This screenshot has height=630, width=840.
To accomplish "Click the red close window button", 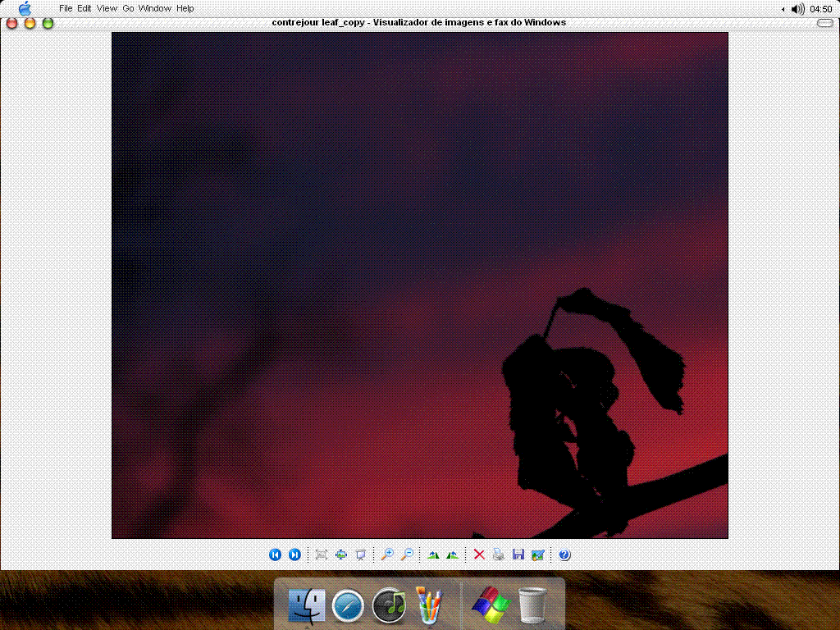I will click(x=11, y=23).
